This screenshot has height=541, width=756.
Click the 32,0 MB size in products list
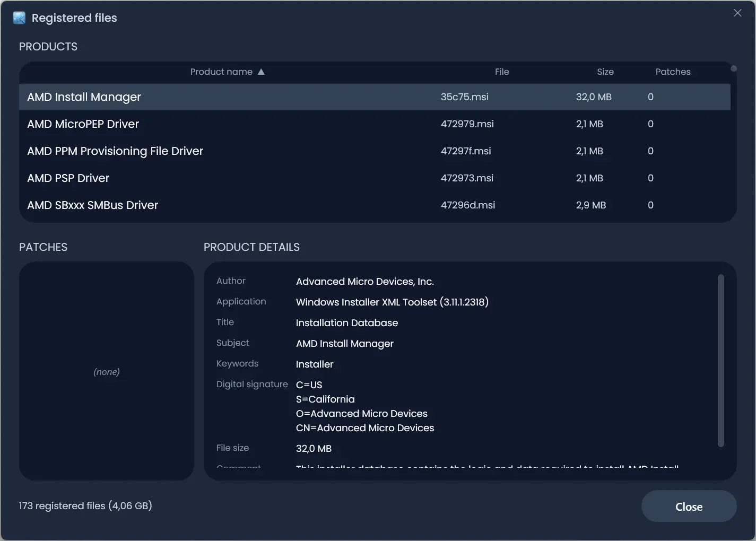(x=594, y=97)
